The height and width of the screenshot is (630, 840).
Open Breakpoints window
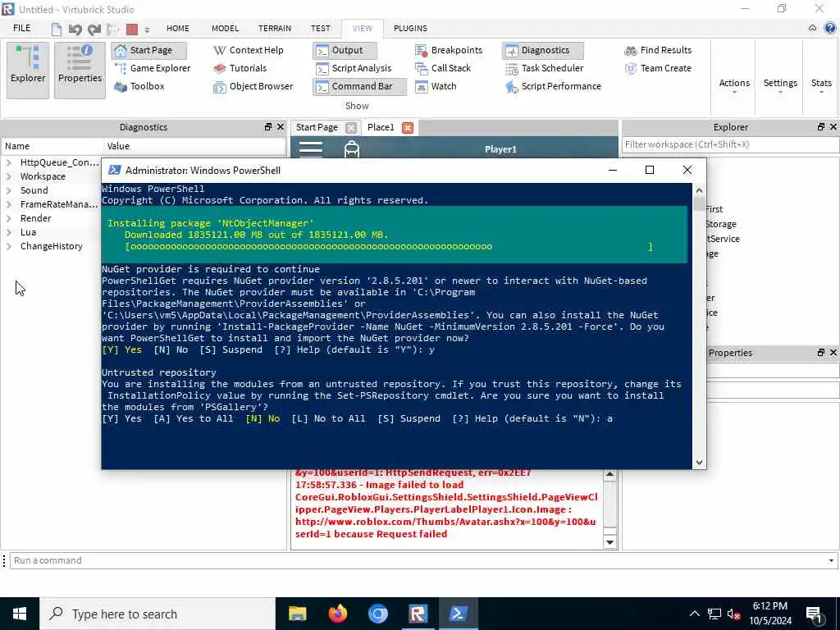pyautogui.click(x=449, y=50)
